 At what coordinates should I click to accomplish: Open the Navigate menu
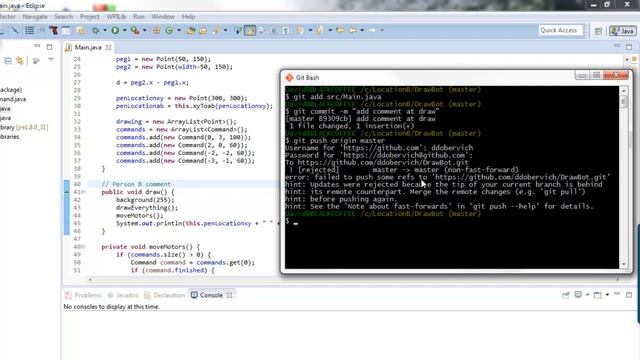click(x=35, y=17)
